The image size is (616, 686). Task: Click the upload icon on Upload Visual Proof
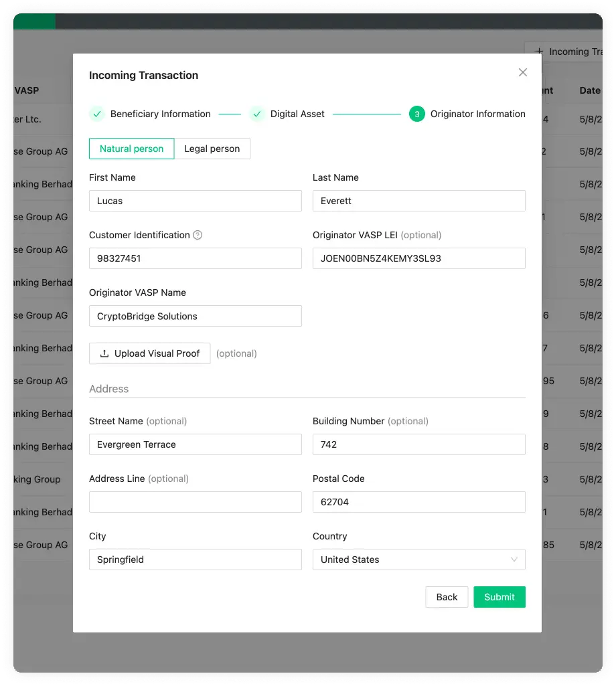(x=104, y=353)
